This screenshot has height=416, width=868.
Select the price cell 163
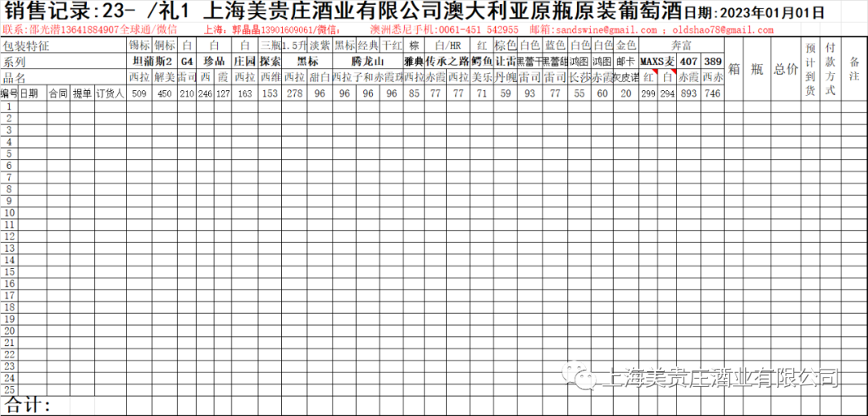pos(244,93)
